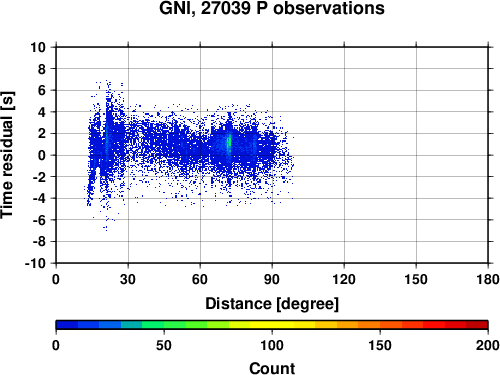Click the x-axis tick label '90'
The image size is (500, 375).
(272, 279)
